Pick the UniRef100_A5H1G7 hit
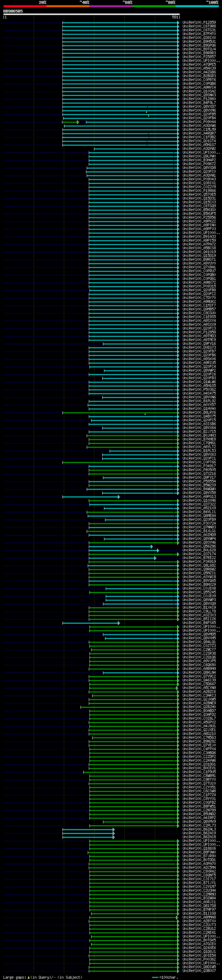 pyautogui.click(x=199, y=145)
